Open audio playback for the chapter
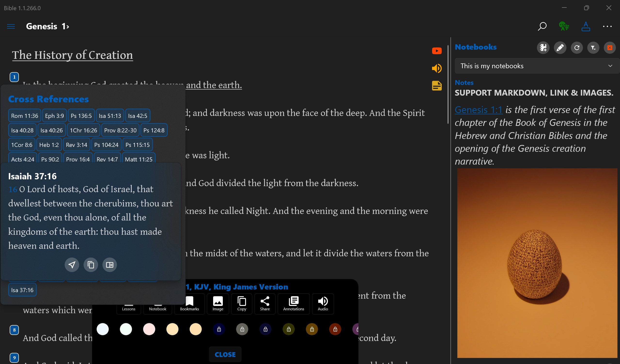The height and width of the screenshot is (364, 620). tap(437, 68)
